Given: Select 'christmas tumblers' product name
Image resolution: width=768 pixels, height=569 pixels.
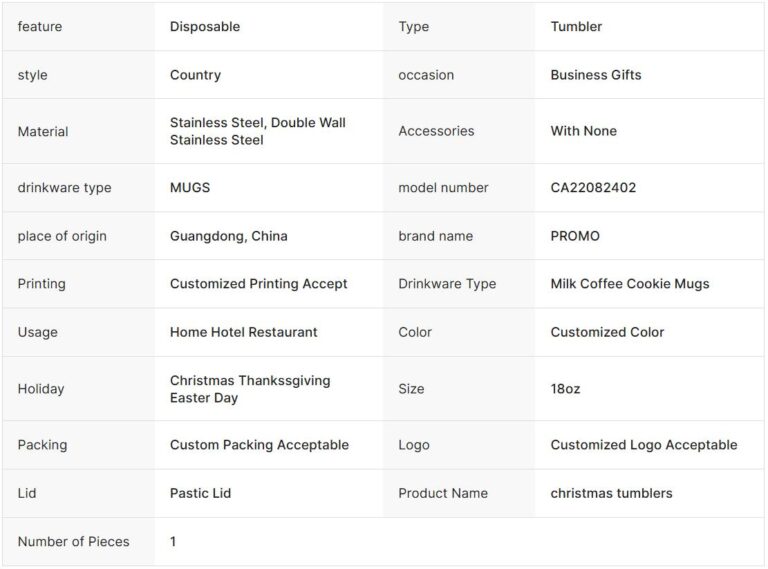Looking at the screenshot, I should click(x=611, y=493).
